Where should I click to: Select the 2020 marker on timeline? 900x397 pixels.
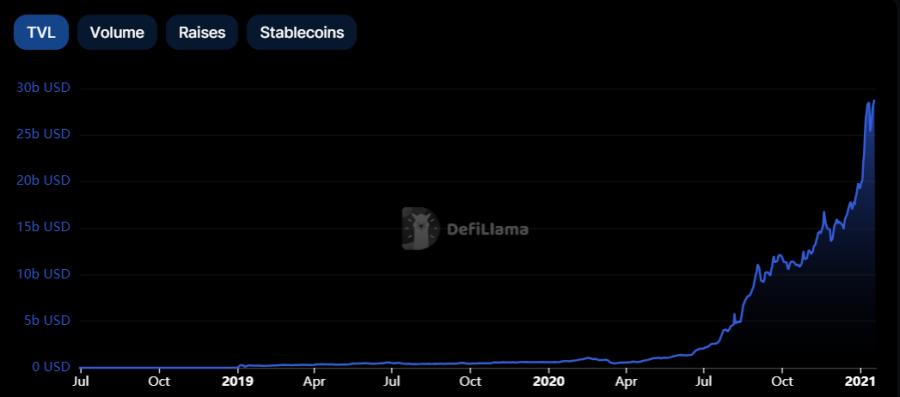[549, 381]
